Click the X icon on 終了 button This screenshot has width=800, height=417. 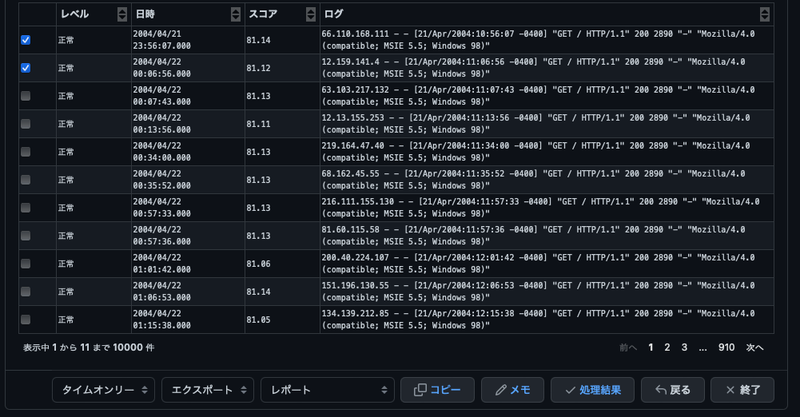pyautogui.click(x=731, y=390)
